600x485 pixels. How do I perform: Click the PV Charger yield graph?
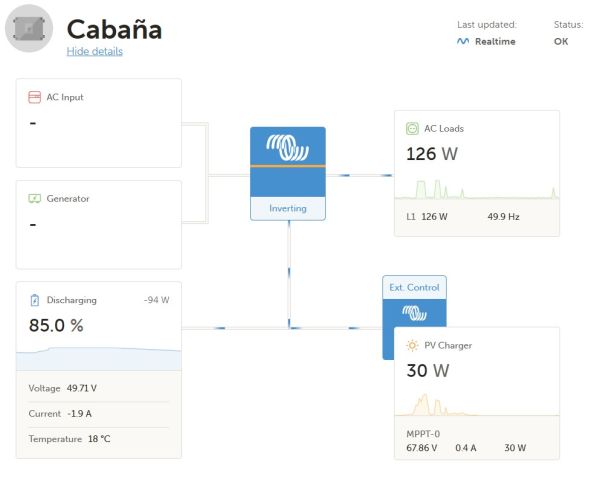tap(476, 402)
